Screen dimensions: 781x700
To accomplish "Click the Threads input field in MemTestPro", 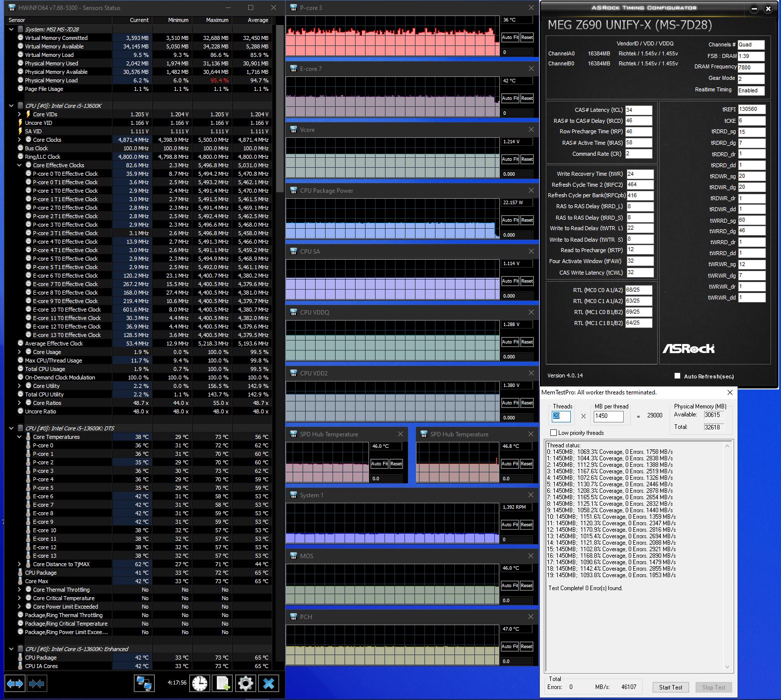I will click(x=561, y=416).
